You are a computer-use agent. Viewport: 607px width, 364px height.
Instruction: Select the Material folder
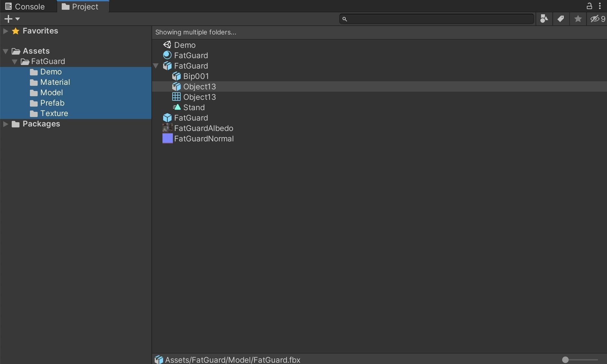(x=76, y=82)
